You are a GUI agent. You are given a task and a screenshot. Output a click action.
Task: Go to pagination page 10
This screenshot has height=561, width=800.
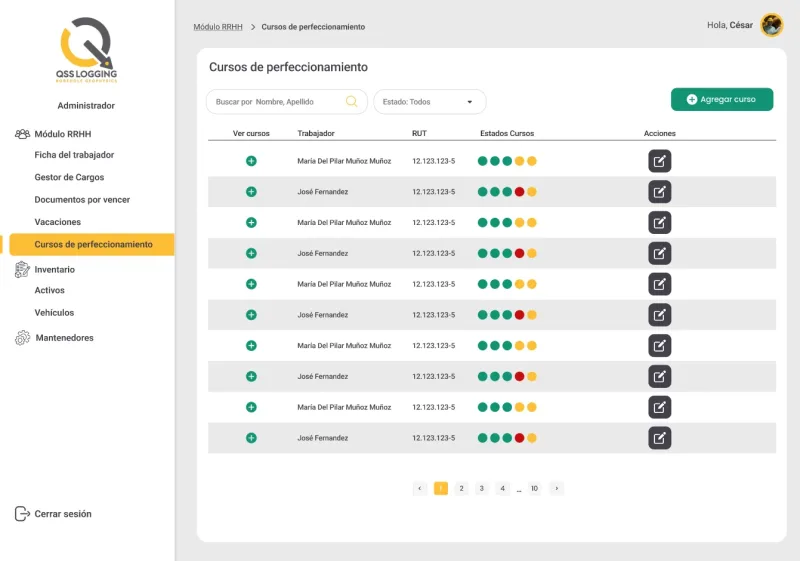tap(534, 489)
